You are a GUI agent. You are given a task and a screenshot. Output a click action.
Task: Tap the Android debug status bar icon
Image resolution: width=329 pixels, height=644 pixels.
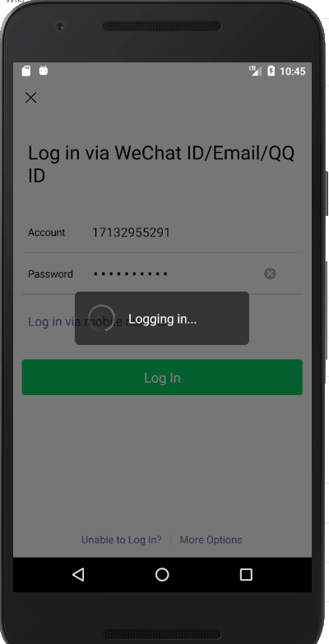(x=43, y=71)
